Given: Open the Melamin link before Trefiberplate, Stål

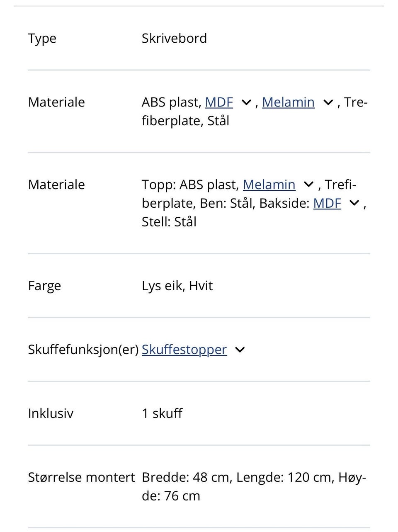Looking at the screenshot, I should pyautogui.click(x=288, y=102).
